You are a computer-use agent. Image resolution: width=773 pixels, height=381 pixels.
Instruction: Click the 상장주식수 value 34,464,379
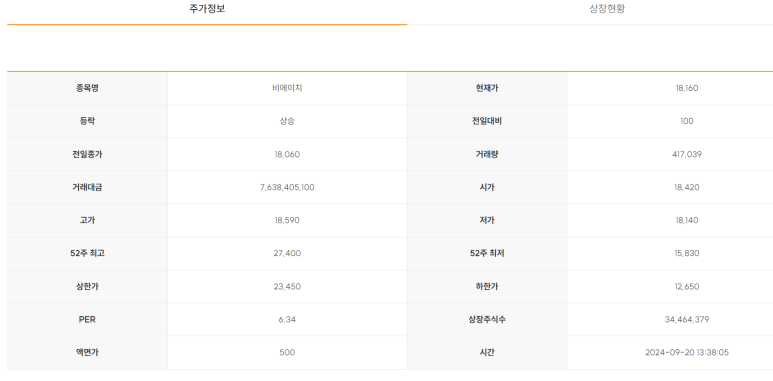point(687,319)
